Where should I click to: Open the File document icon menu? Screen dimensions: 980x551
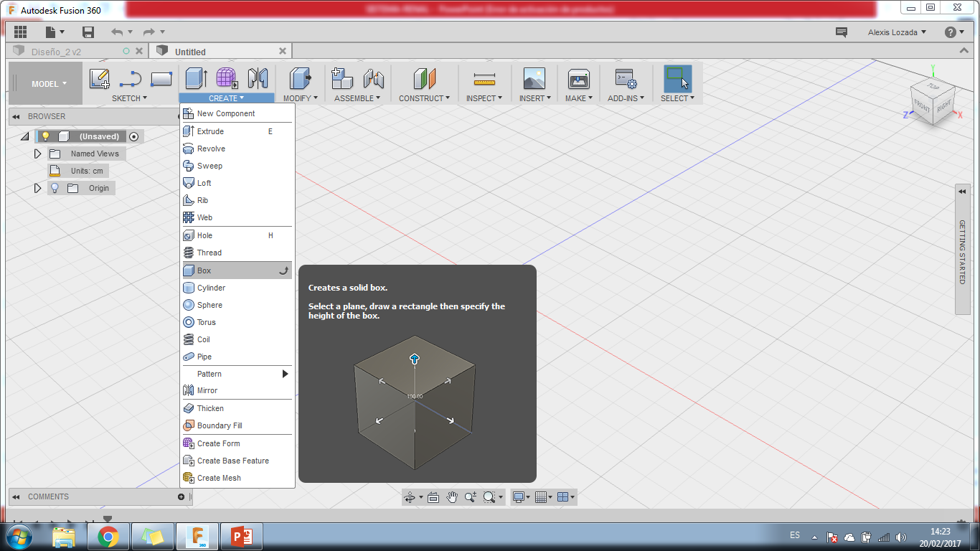pyautogui.click(x=55, y=32)
